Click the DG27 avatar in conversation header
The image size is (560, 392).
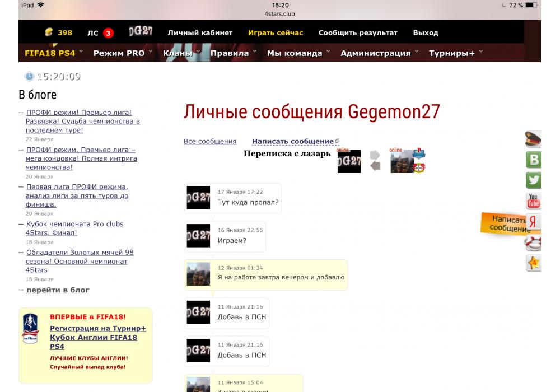tap(349, 161)
